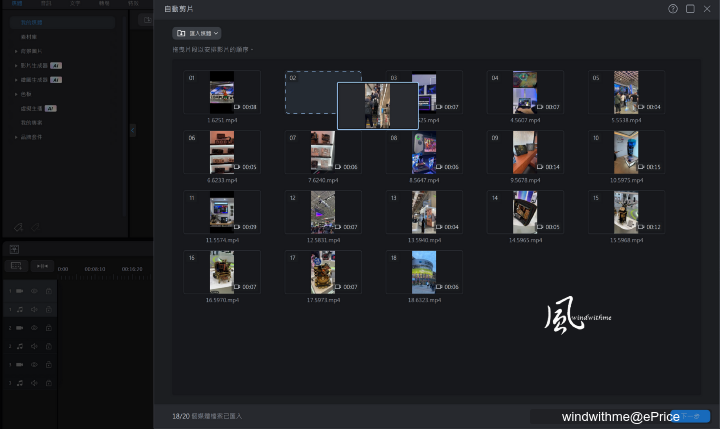The width and height of the screenshot is (720, 429).
Task: Click the file name 15.5968.mp4
Action: point(626,240)
